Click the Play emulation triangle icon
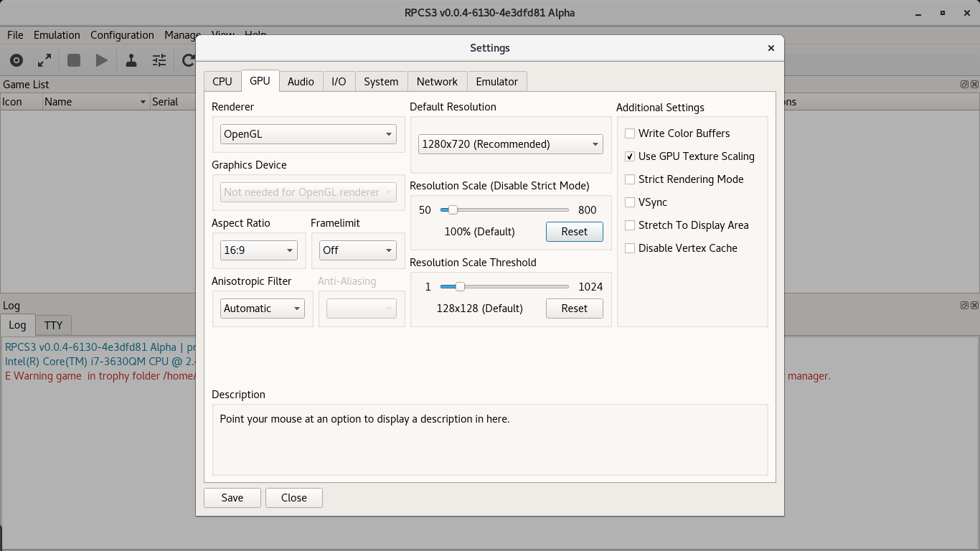980x551 pixels. (102, 61)
